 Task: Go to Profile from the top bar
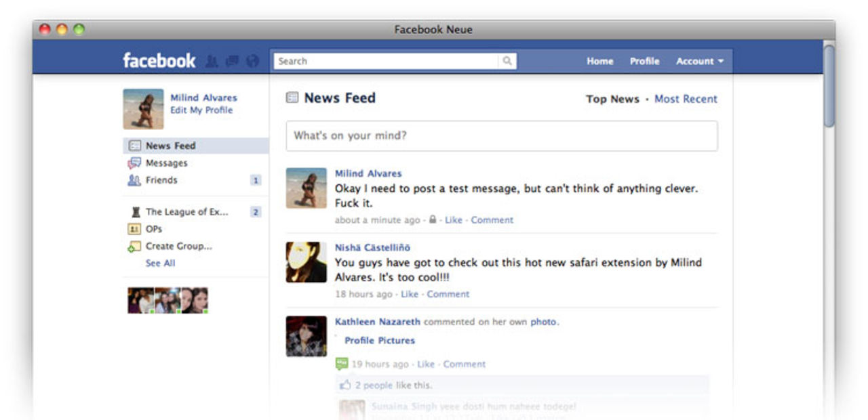pos(644,61)
